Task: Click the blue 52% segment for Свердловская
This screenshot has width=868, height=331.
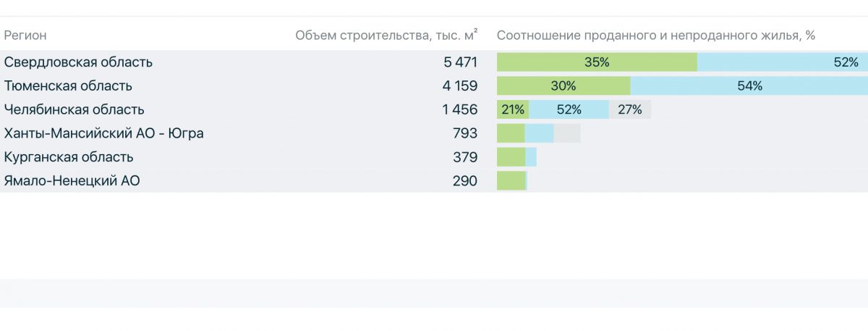Action: point(783,62)
